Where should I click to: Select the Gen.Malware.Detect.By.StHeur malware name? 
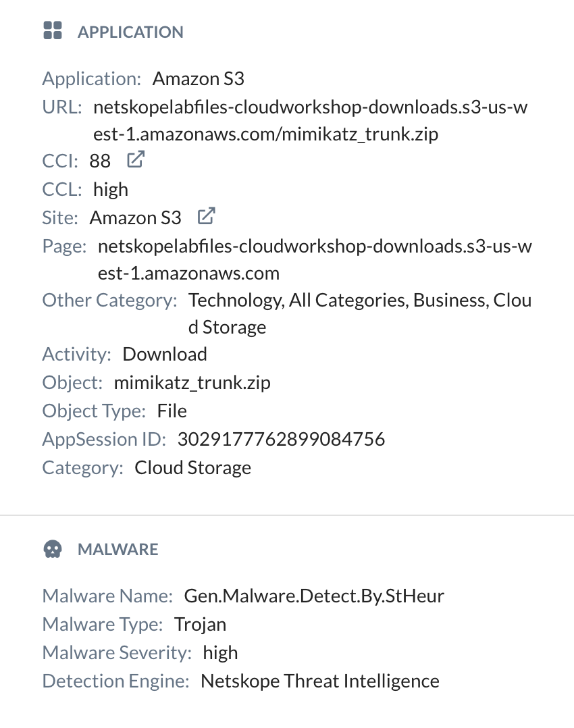click(314, 596)
